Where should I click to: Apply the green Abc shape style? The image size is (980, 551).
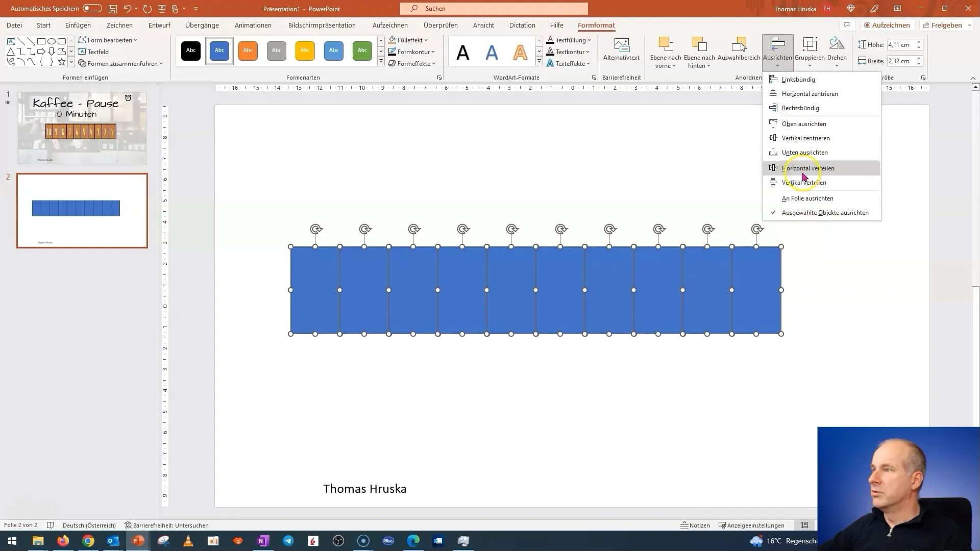tap(362, 51)
